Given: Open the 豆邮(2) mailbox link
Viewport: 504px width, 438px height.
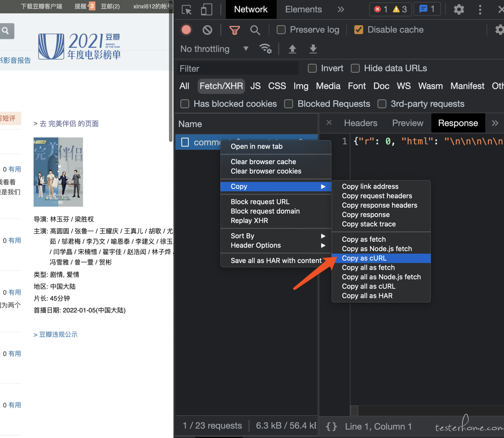Looking at the screenshot, I should pyautogui.click(x=110, y=6).
